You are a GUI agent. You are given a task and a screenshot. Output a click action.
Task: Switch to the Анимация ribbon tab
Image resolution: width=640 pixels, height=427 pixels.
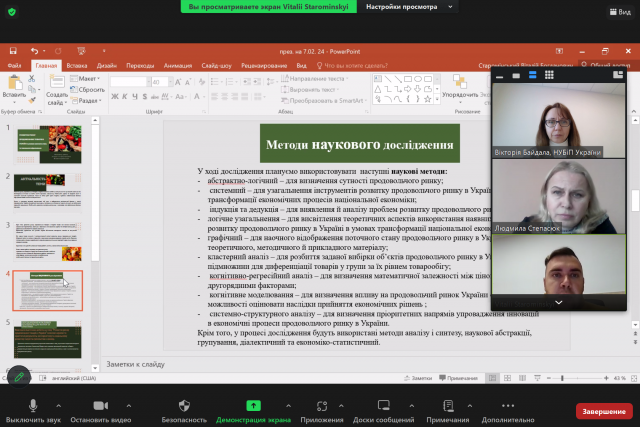pyautogui.click(x=178, y=66)
